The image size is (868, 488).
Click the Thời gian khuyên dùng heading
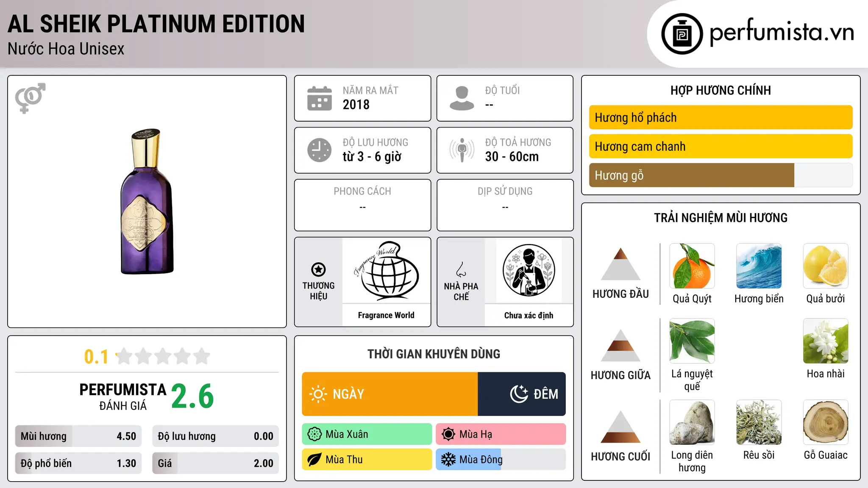(x=434, y=354)
